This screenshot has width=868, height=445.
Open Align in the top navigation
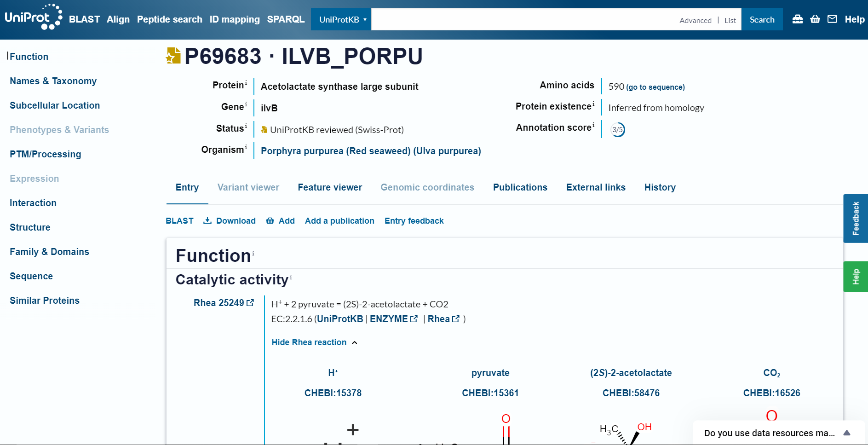coord(118,19)
